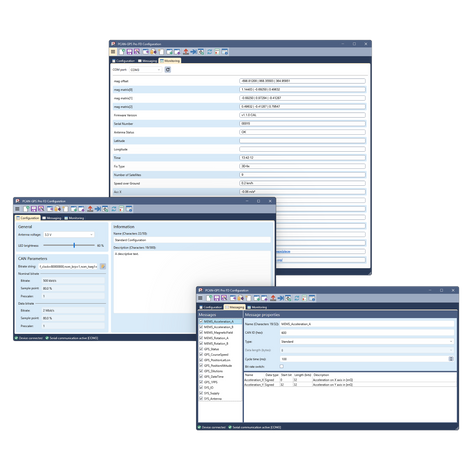Click new configuration icon in Monitoring window toolbar
The image size is (469, 469).
[x=122, y=52]
